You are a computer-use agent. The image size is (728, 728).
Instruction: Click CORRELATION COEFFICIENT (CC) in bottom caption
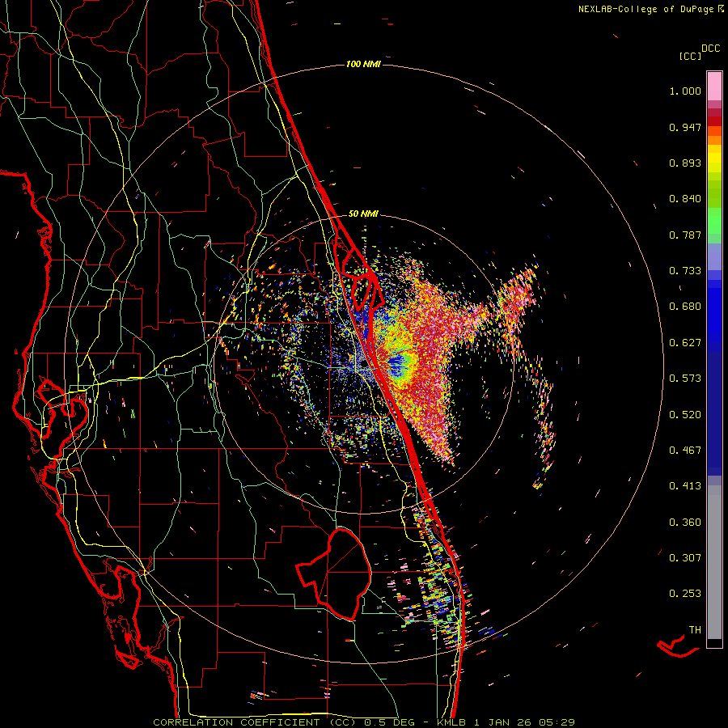click(x=255, y=722)
